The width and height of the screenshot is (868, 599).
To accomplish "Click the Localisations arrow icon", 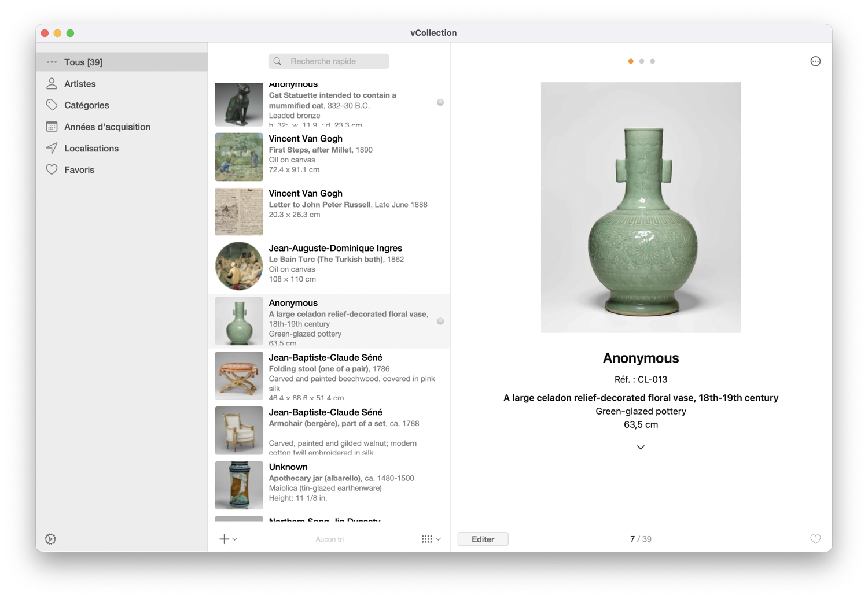I will pos(52,148).
